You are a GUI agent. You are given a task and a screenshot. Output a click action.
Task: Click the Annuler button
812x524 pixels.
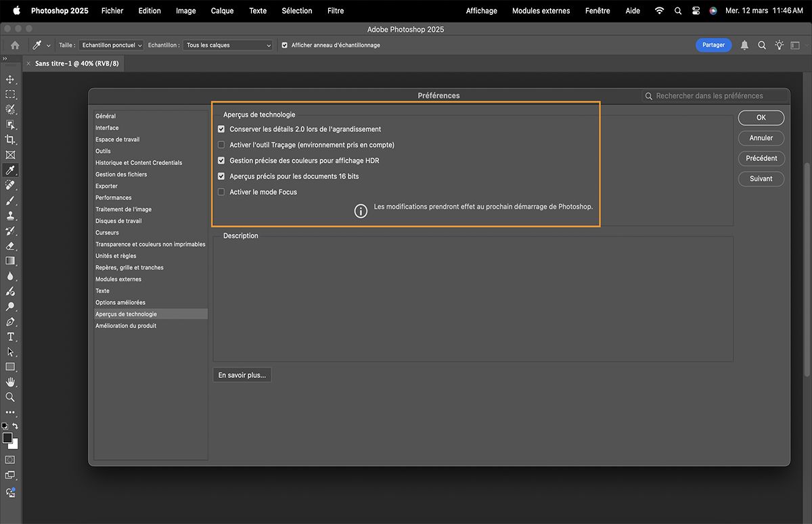pyautogui.click(x=761, y=138)
